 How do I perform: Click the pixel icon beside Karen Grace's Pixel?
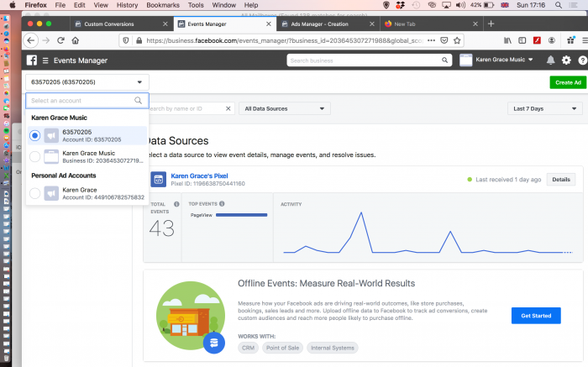point(158,180)
